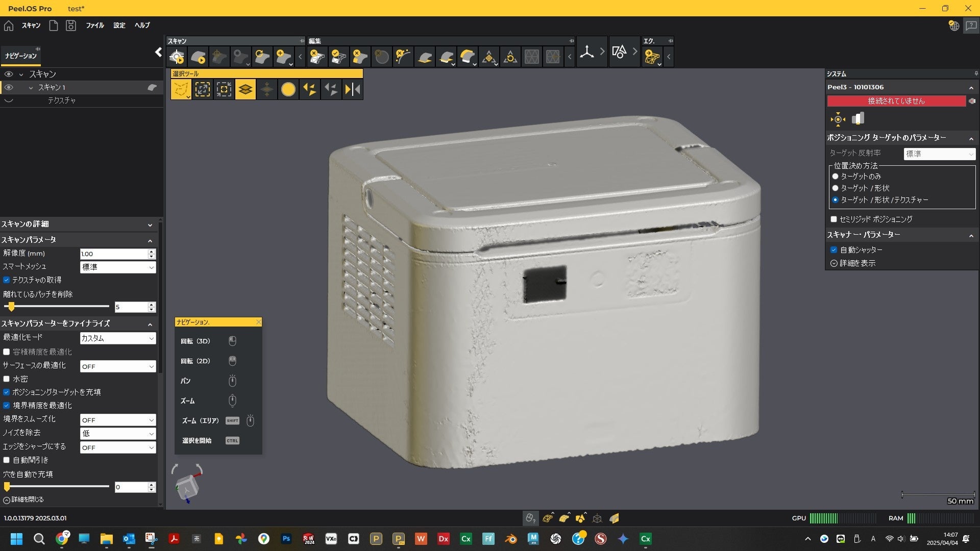The height and width of the screenshot is (551, 980).
Task: Click the scan positioning targets icon
Action: point(177,57)
